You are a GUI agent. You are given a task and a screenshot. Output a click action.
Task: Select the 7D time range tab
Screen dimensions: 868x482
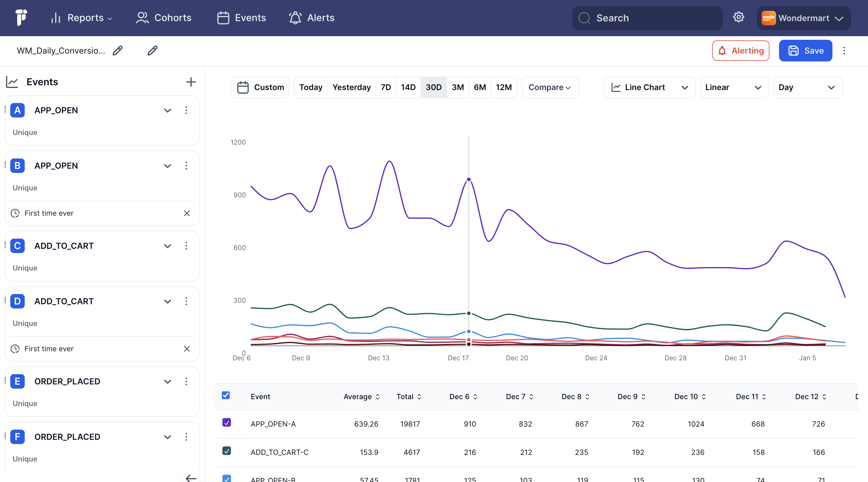click(385, 87)
